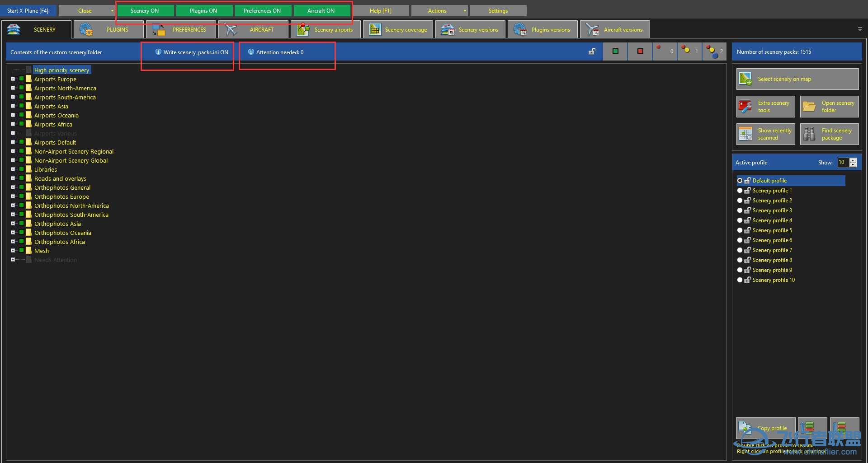Select the Needs Attention tree item

(x=56, y=260)
